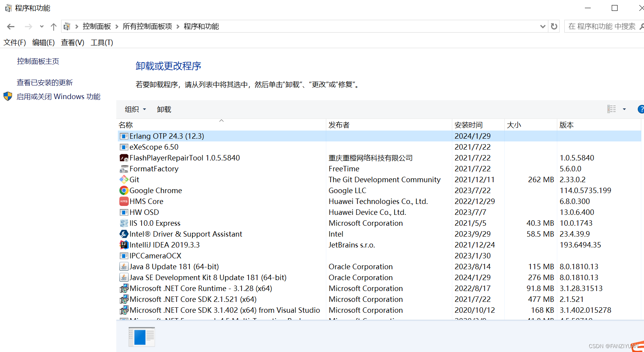Click the .NET Core SDK 3.1.402 icon
Image resolution: width=644 pixels, height=352 pixels.
(124, 310)
